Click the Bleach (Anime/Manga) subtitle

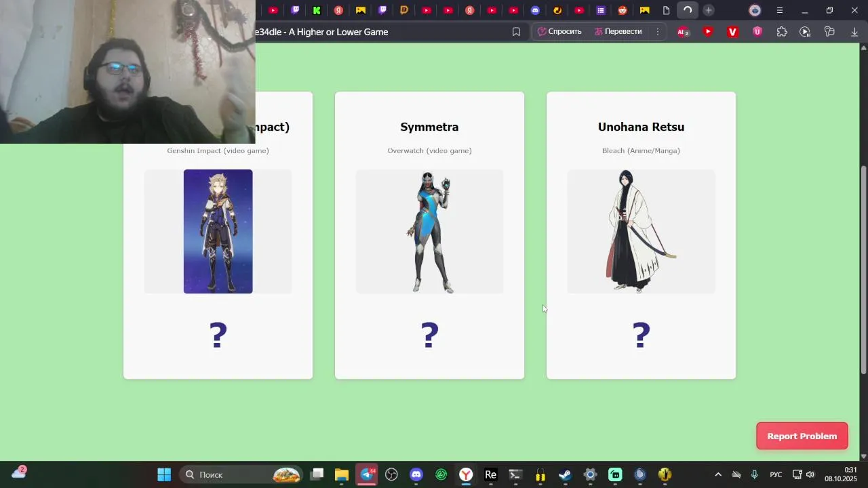[641, 150]
